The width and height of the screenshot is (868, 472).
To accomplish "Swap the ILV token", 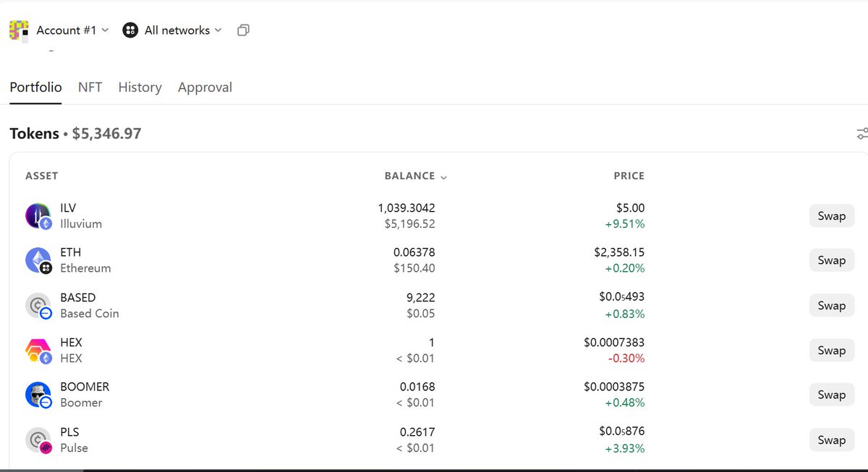I will (831, 215).
